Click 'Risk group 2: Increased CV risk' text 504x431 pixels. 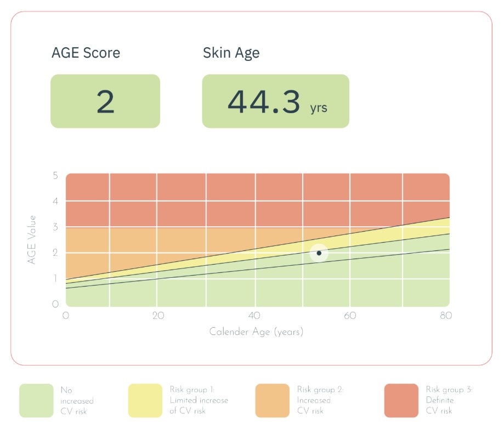tap(320, 400)
